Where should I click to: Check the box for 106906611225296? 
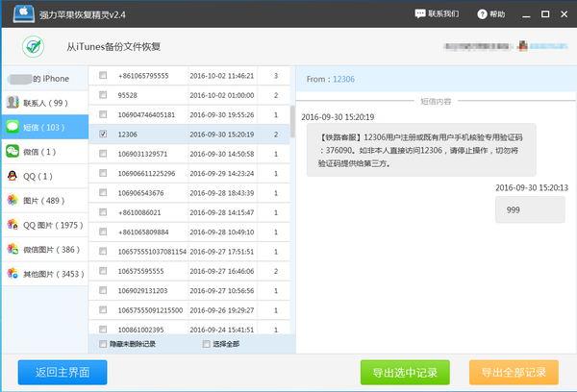click(103, 173)
